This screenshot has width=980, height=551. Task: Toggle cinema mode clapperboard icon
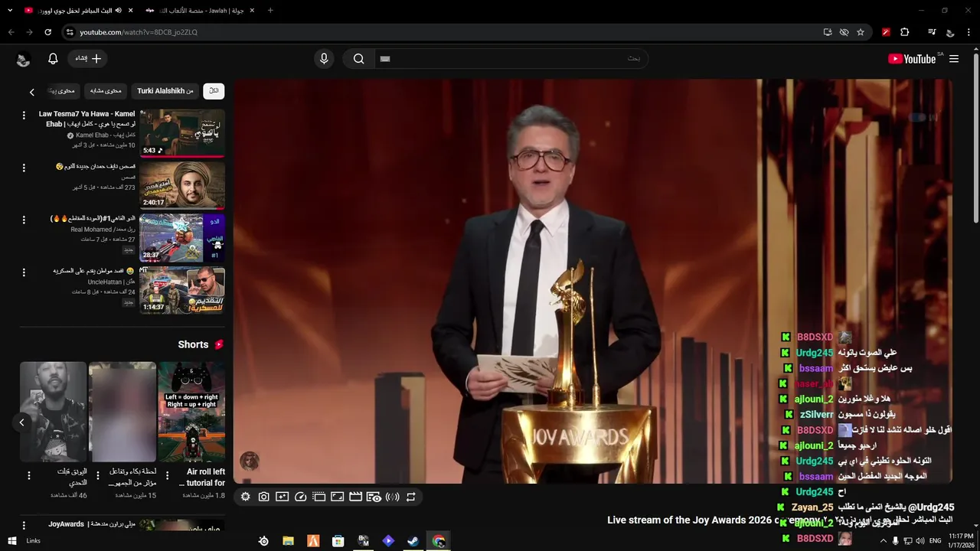tap(355, 497)
